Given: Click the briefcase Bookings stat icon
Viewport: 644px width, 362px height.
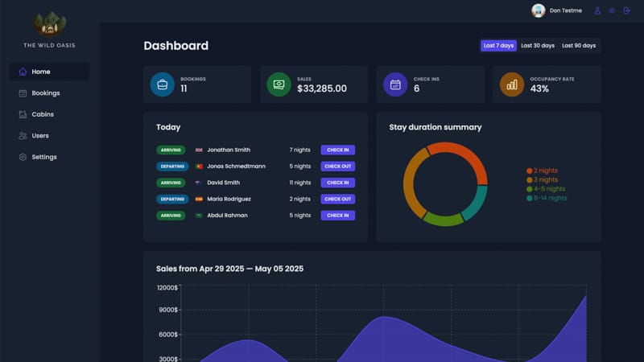Looking at the screenshot, I should click(162, 84).
